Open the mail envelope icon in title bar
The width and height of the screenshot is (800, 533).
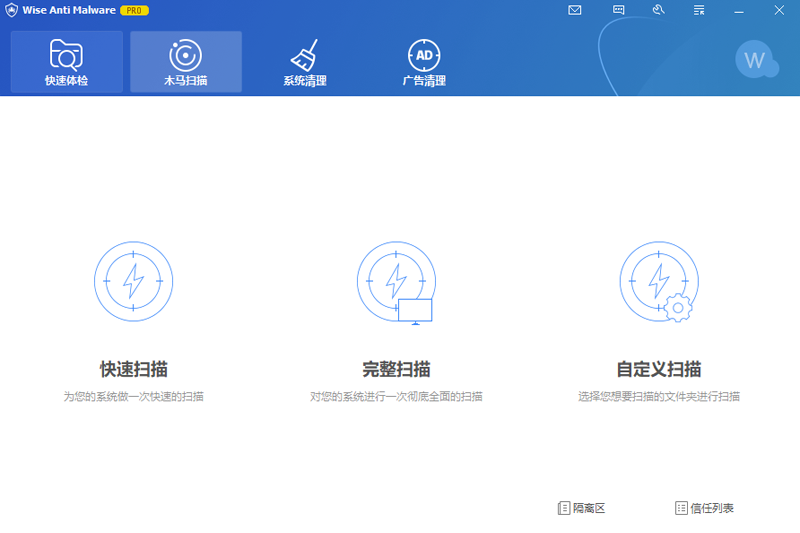tap(575, 10)
